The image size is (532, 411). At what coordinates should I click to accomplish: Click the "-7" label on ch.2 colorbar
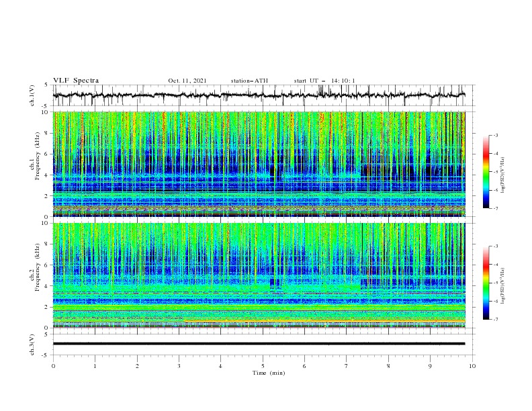(495, 320)
